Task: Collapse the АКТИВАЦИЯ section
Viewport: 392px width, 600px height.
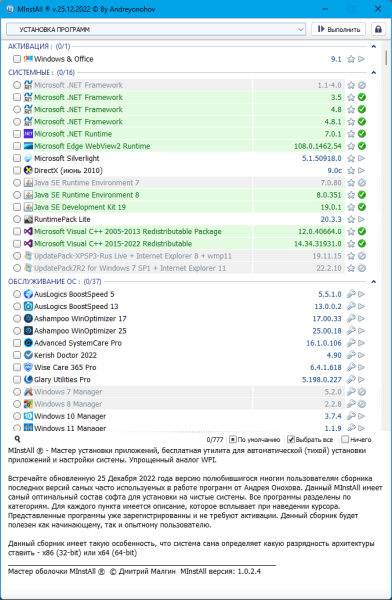Action: pyautogui.click(x=374, y=46)
